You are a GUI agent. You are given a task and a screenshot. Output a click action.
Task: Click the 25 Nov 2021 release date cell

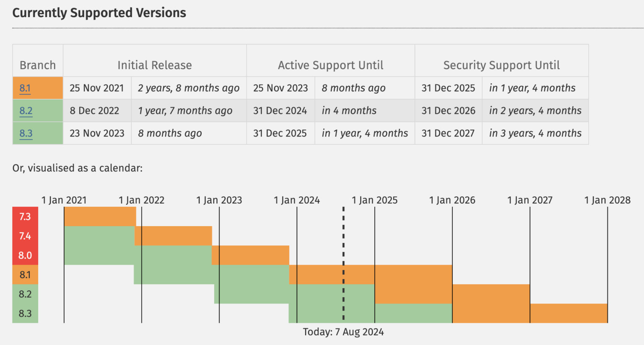[97, 88]
